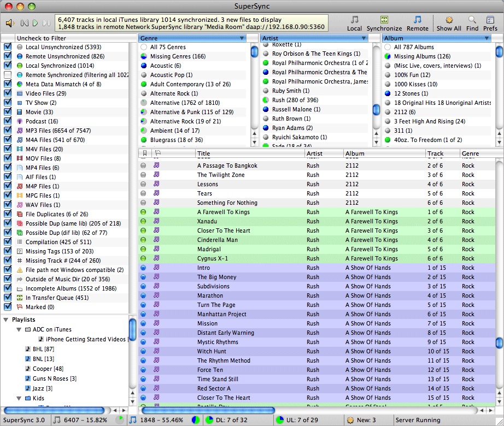Open the Cooper [48] playlist
The image size is (504, 426).
tap(48, 369)
